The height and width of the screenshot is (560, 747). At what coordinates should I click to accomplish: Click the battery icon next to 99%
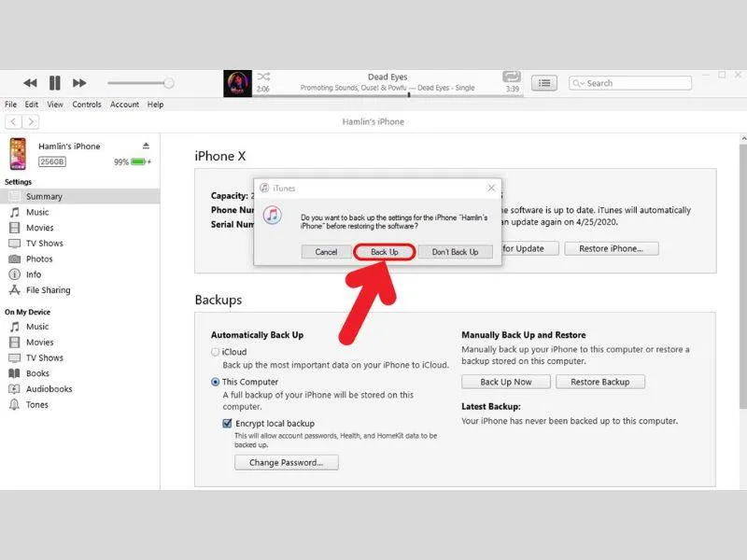tap(138, 161)
